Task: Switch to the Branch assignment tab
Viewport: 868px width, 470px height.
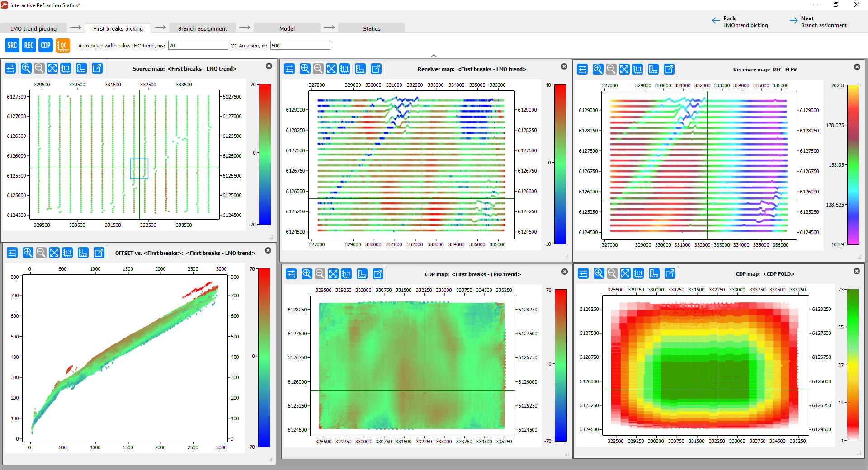Action: pyautogui.click(x=202, y=28)
